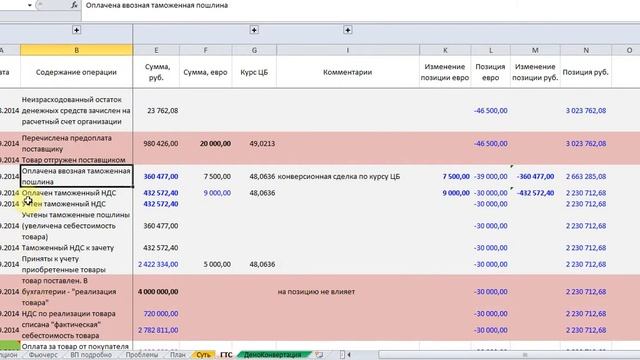Switch to the ДеноКонвертация sheet tab
The height and width of the screenshot is (360, 640).
272,355
